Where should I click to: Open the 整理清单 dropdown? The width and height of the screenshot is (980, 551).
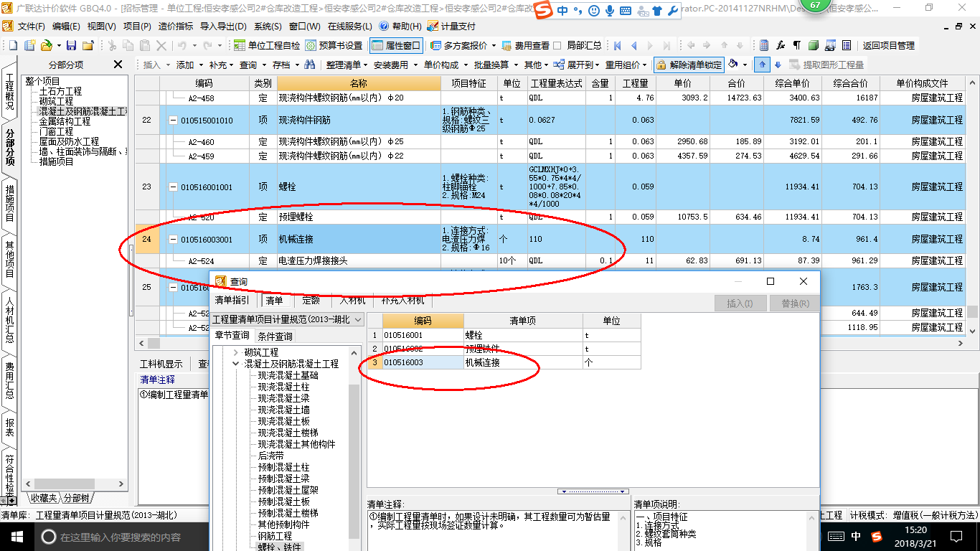pos(347,65)
